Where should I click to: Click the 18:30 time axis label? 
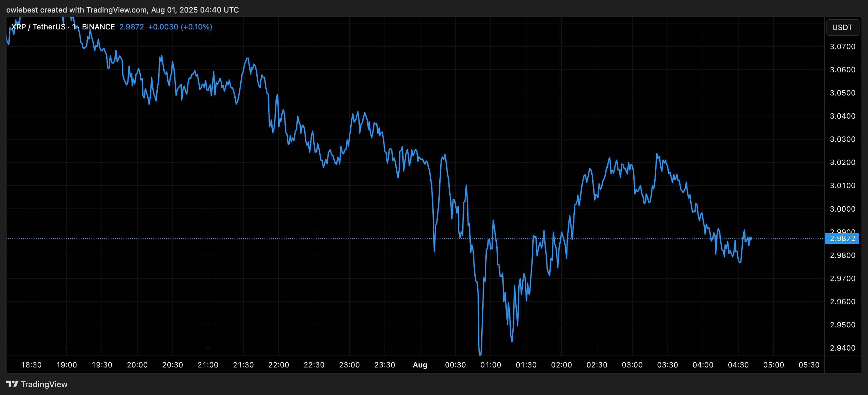click(x=31, y=365)
